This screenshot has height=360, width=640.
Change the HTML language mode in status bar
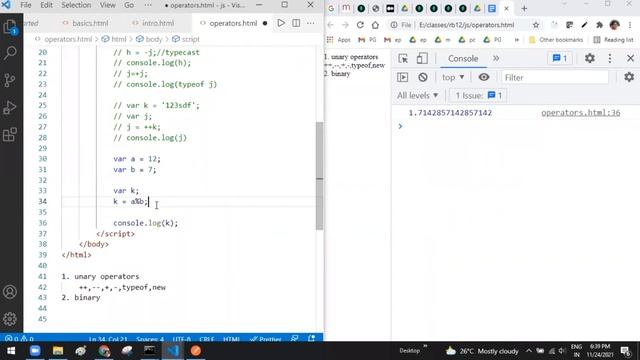point(231,339)
